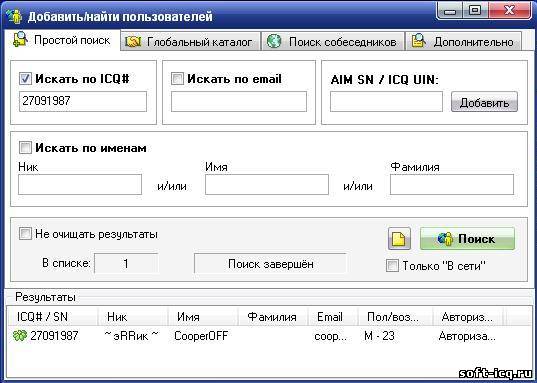Focus the Ник input field
The width and height of the screenshot is (537, 383).
(x=80, y=184)
